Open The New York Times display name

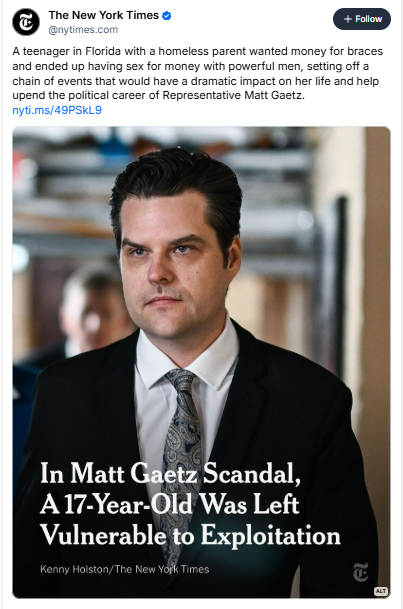tap(104, 15)
